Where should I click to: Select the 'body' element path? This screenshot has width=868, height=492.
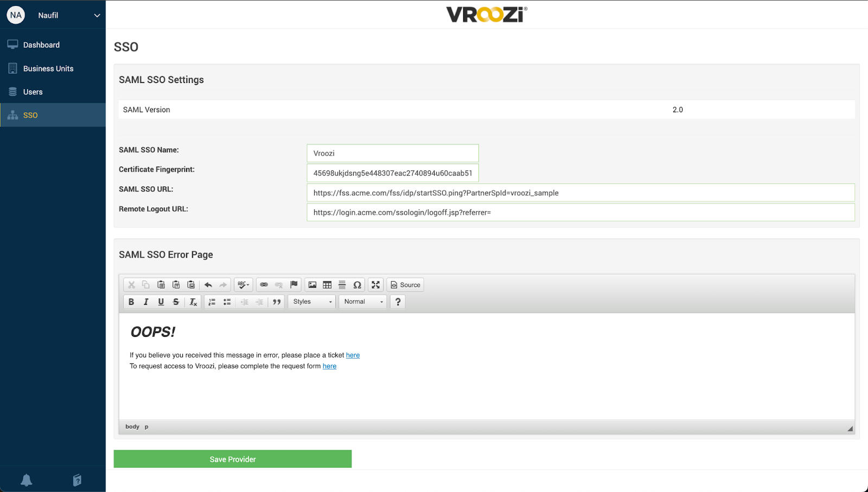click(132, 426)
